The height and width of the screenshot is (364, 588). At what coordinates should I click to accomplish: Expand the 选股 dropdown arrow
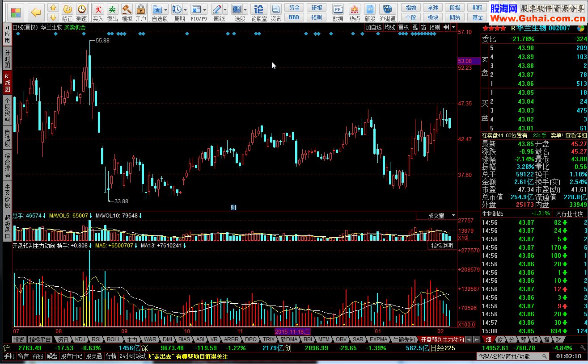[x=245, y=9]
